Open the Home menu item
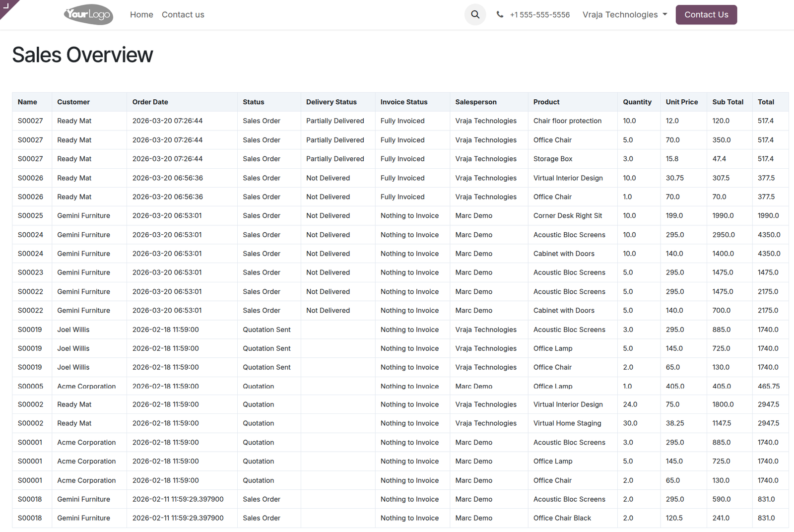The height and width of the screenshot is (532, 794). point(141,14)
